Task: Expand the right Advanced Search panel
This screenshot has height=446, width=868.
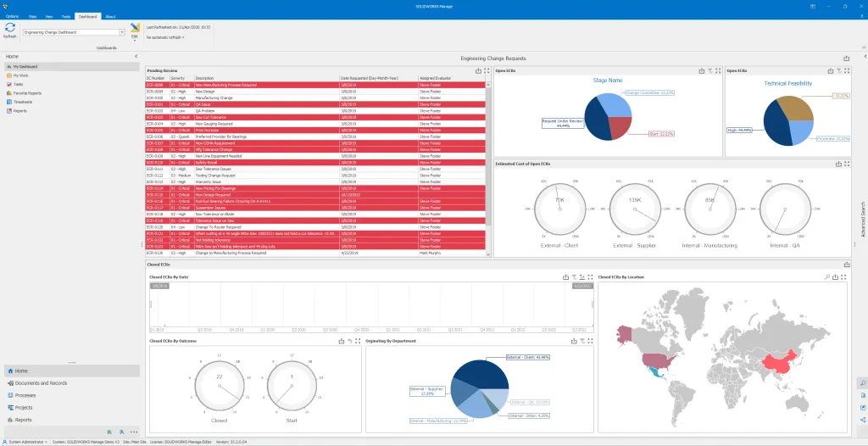Action: [865, 57]
